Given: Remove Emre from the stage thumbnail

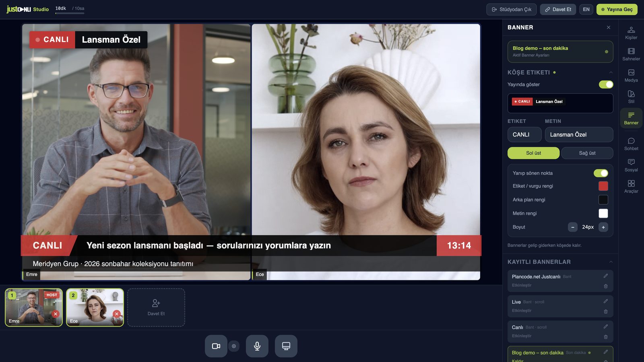Looking at the screenshot, I should click(x=56, y=314).
